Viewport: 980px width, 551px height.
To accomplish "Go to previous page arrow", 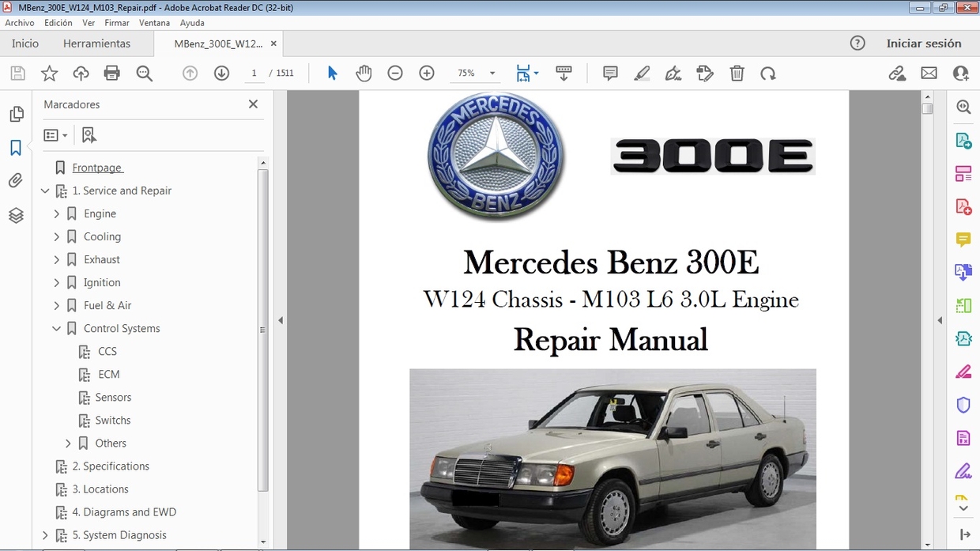I will 190,74.
